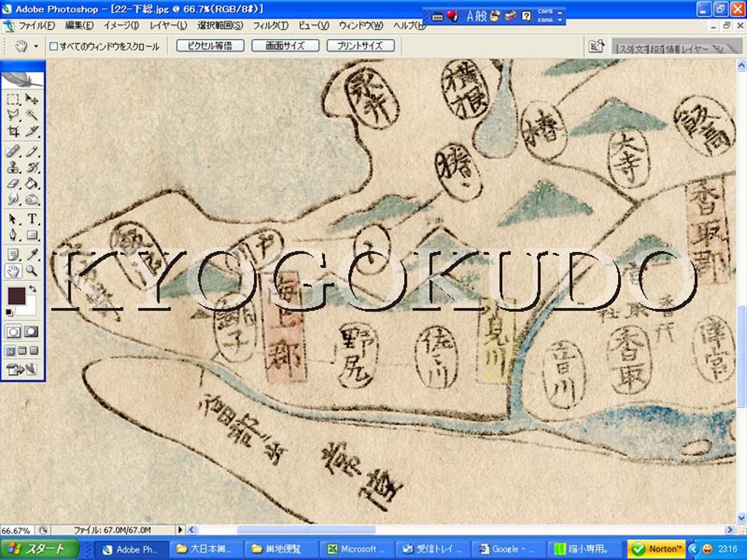Select the Polygonal Lasso tool
The width and height of the screenshot is (747, 560).
[x=13, y=114]
